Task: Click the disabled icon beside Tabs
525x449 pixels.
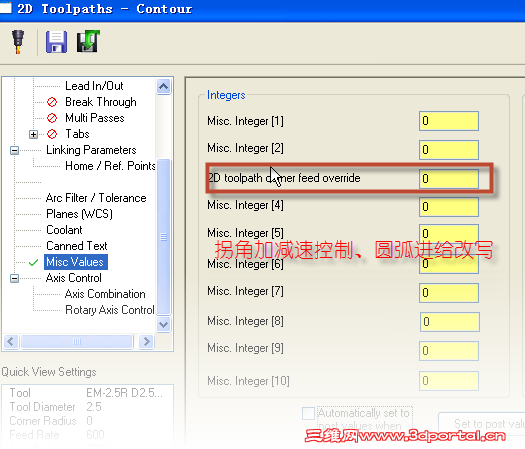Action: (52, 134)
